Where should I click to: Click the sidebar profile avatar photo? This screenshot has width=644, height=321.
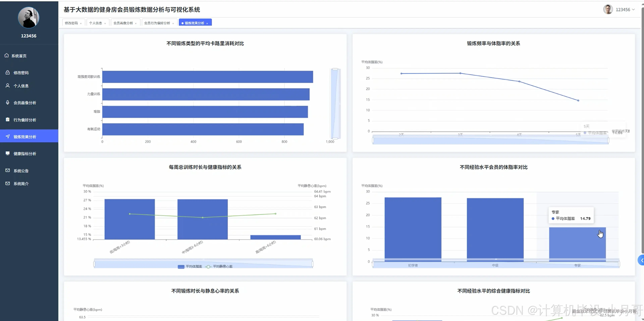[x=29, y=17]
